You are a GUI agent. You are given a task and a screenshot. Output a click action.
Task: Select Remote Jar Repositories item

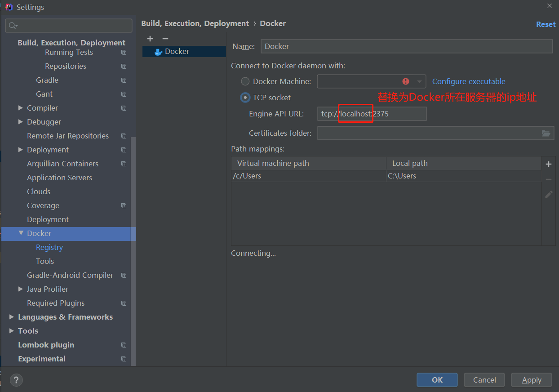68,136
